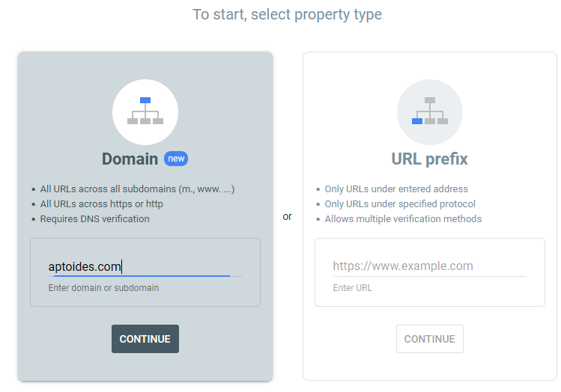Viewport: 561px width, 392px height.
Task: Click 'Allows multiple verification methods' bullet
Action: pos(403,219)
